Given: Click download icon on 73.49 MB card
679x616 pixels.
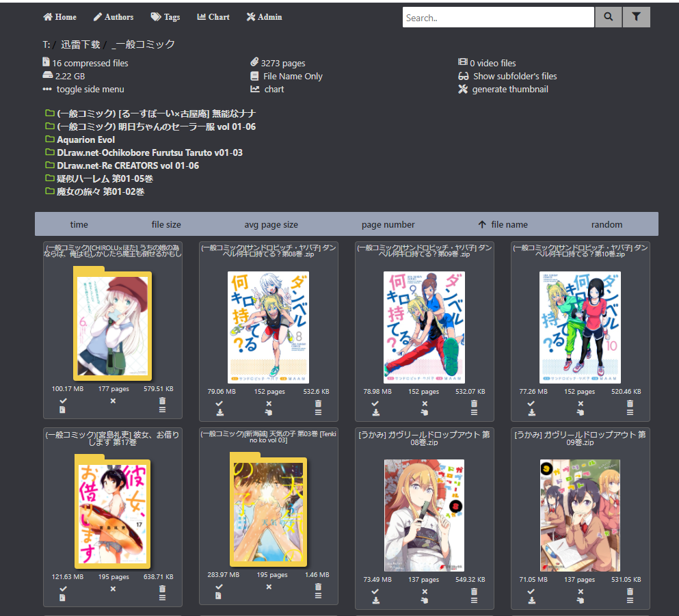Looking at the screenshot, I should 376,600.
